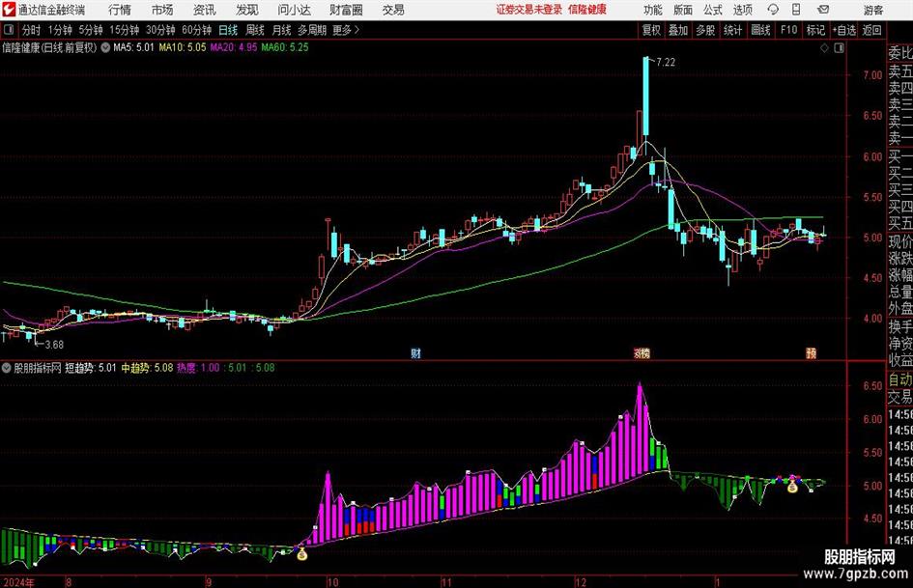Expand the 股朋指标网 indicator dropdown
Image resolution: width=913 pixels, height=588 pixels.
click(x=7, y=368)
